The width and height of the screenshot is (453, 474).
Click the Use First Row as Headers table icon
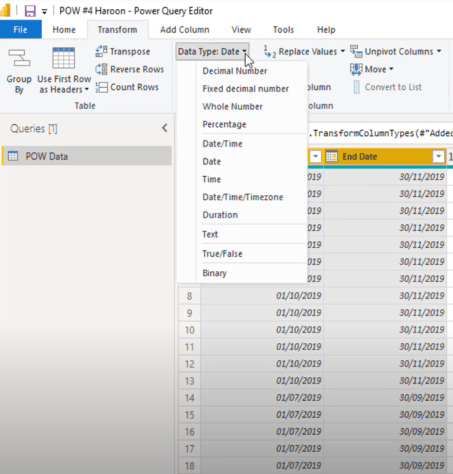click(63, 58)
